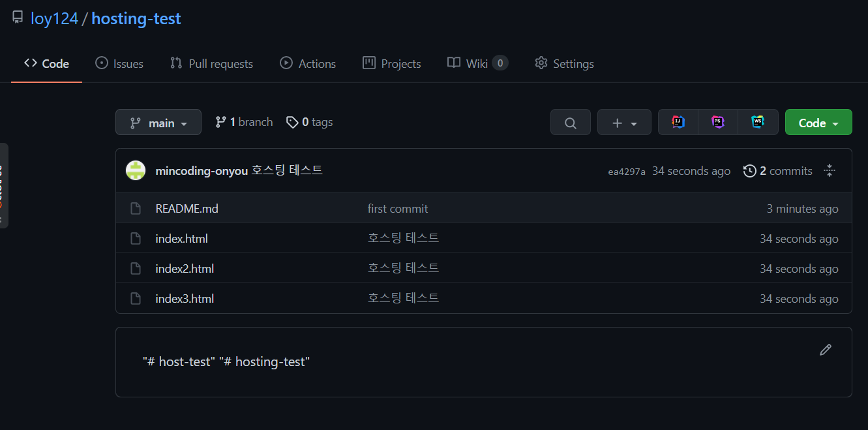
Task: Open the Pull requests tab
Action: click(211, 63)
